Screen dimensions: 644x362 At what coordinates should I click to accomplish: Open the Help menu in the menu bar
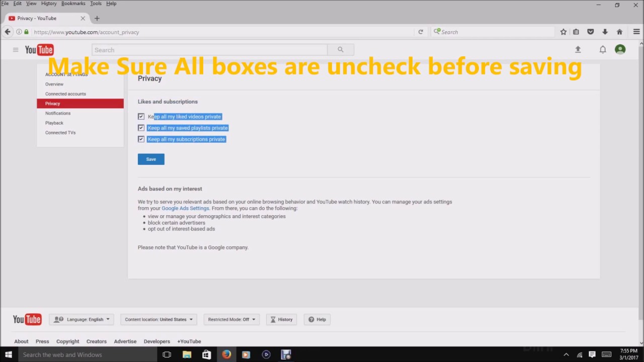[111, 4]
